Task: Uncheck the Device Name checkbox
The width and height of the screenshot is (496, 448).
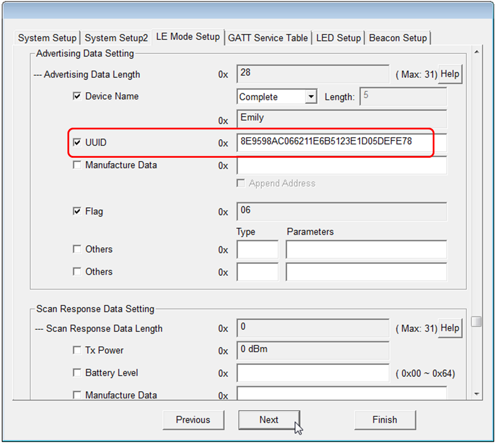Action: click(77, 96)
